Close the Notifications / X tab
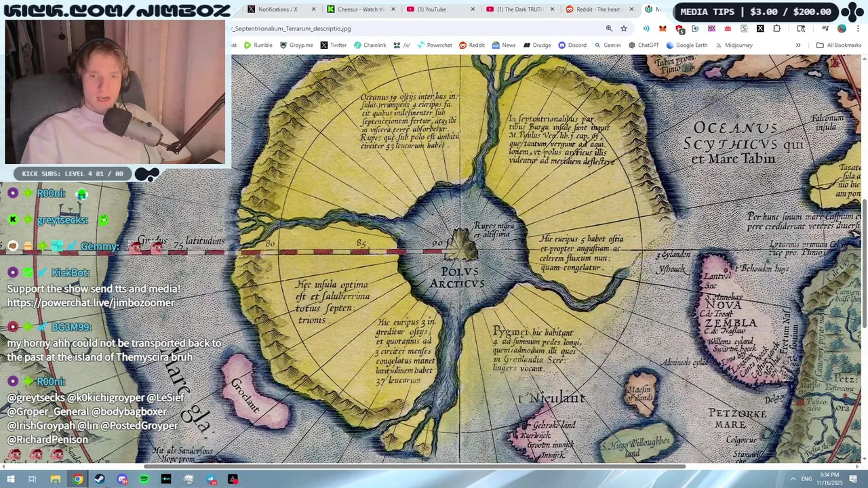 313,9
